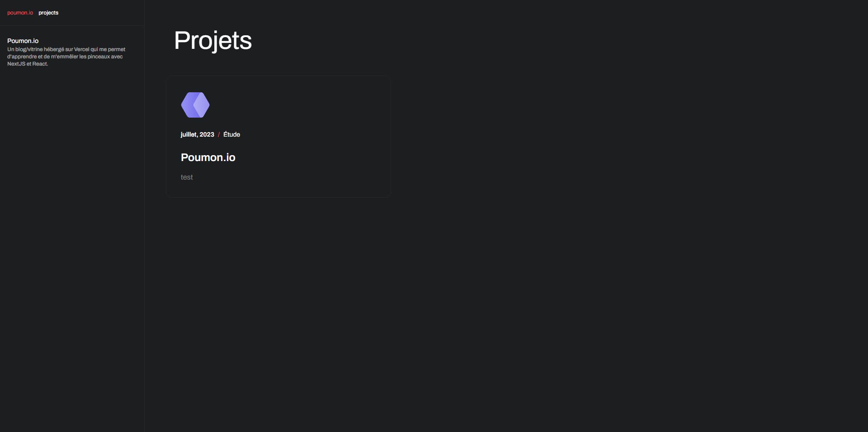Click the word "avec" in sidebar description

(117, 57)
